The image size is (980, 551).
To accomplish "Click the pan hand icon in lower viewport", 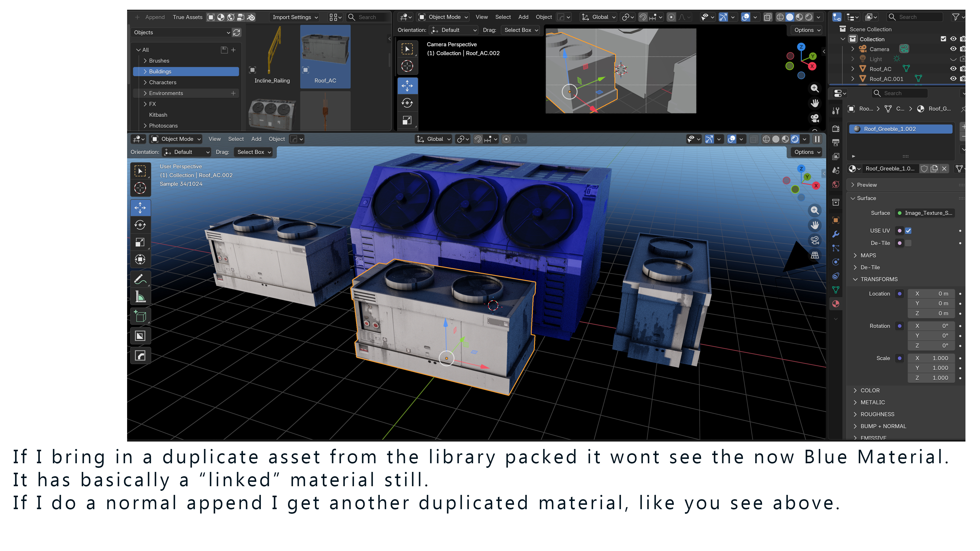I will pyautogui.click(x=815, y=225).
